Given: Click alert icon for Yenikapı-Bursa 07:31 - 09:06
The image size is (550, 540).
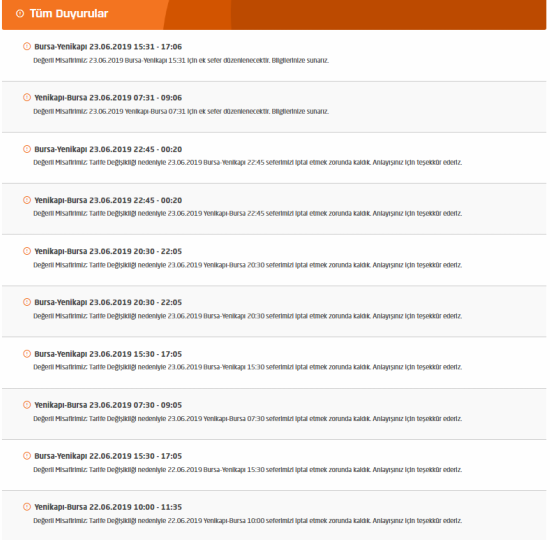Looking at the screenshot, I should click(x=27, y=97).
